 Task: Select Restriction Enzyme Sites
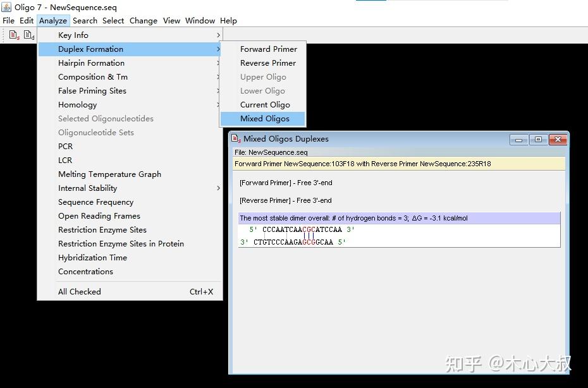click(130, 229)
